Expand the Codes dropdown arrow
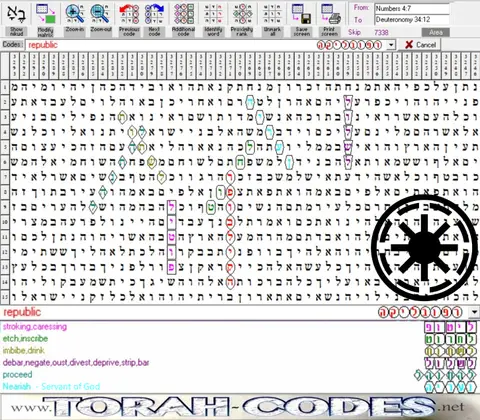The width and height of the screenshot is (480, 420). click(392, 45)
